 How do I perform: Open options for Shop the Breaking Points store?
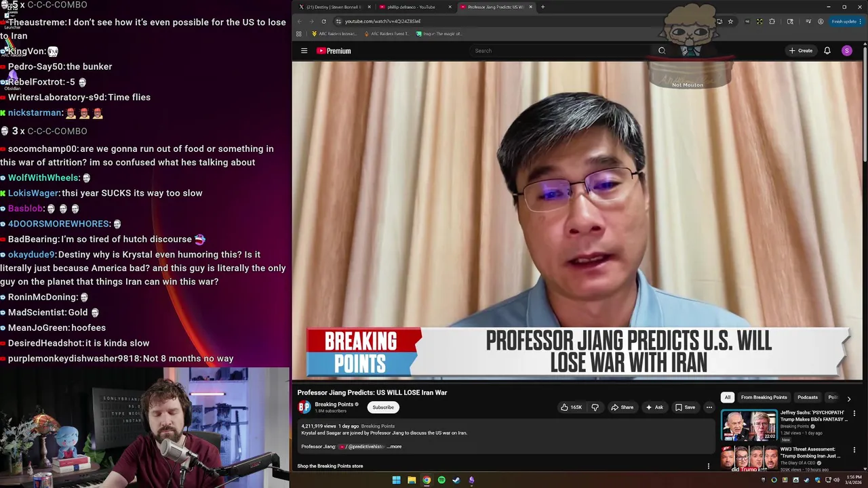tap(709, 466)
